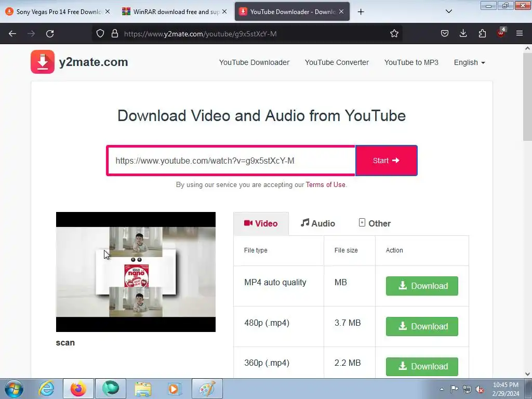Viewport: 532px width, 399px height.
Task: Open the YouTube Downloader nav link
Action: tap(254, 62)
